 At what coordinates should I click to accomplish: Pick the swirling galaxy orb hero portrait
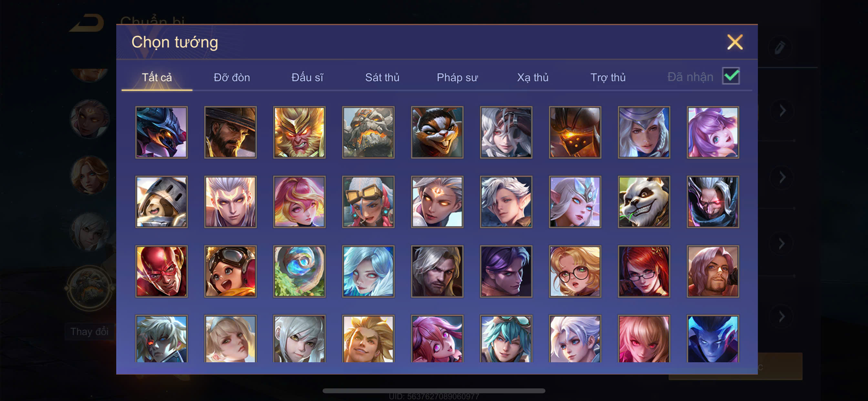point(299,271)
